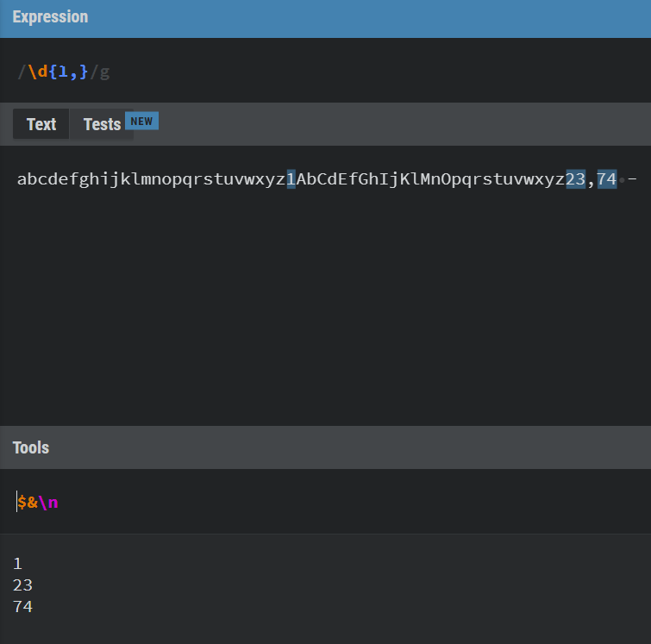Image resolution: width=651 pixels, height=644 pixels.
Task: Click the highlighted match '74' in text
Action: coord(607,179)
